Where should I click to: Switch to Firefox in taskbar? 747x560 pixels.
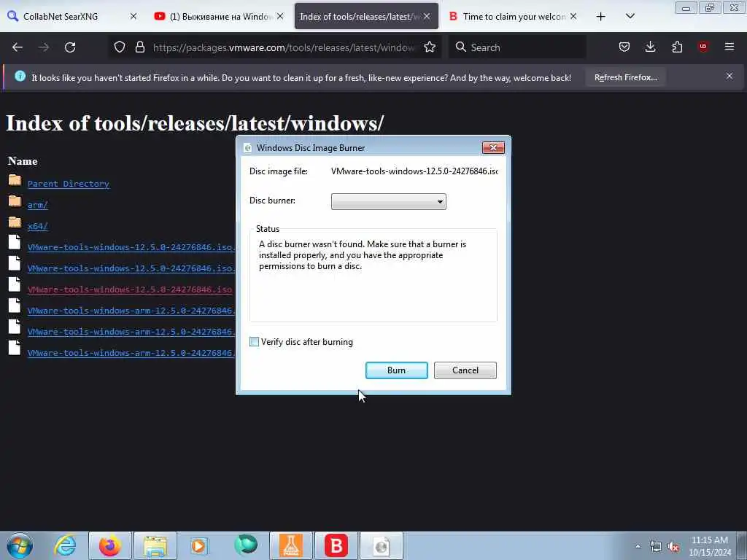coord(110,545)
